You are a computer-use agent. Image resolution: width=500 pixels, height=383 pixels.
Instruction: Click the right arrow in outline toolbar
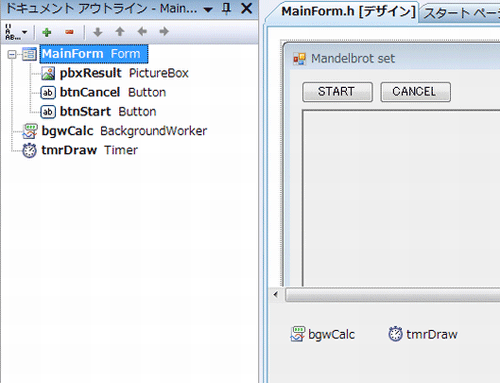pos(164,32)
